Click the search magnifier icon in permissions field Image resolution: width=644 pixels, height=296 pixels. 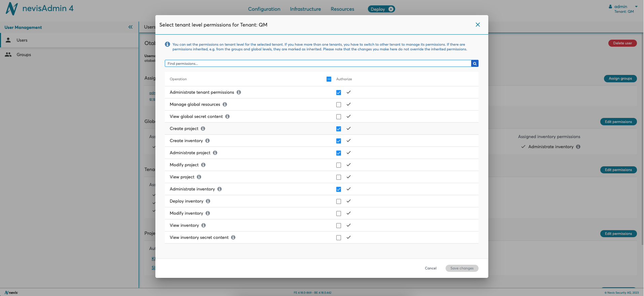click(x=475, y=64)
